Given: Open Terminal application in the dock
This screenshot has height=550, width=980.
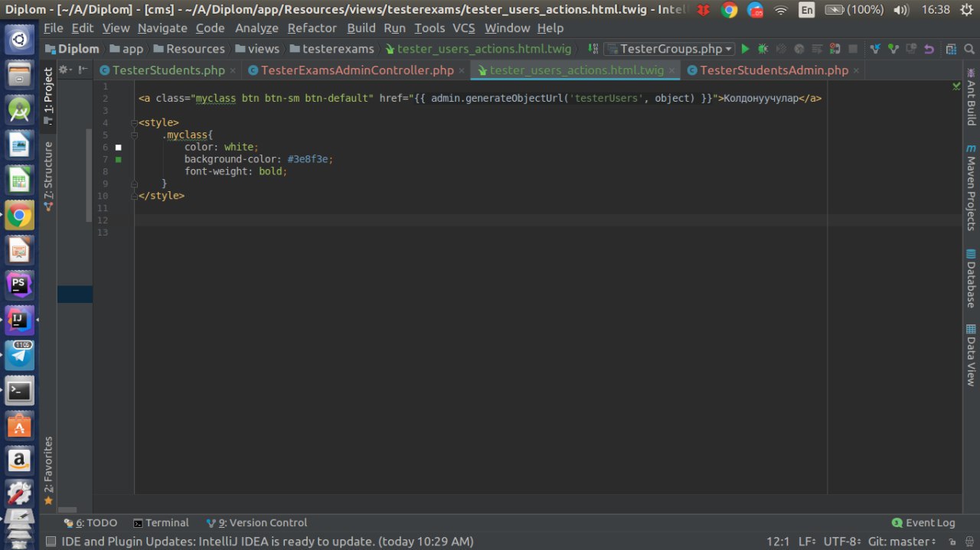Looking at the screenshot, I should [x=19, y=391].
